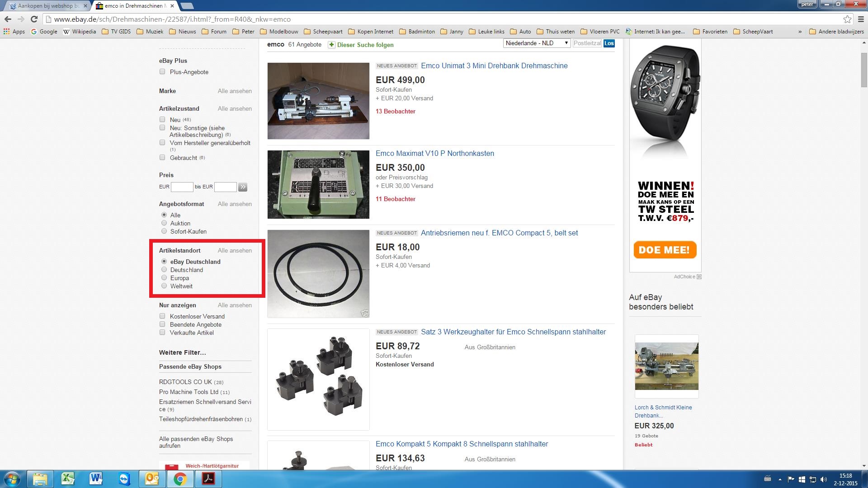This screenshot has width=868, height=488.
Task: Open Excel from the taskbar
Action: [x=68, y=479]
